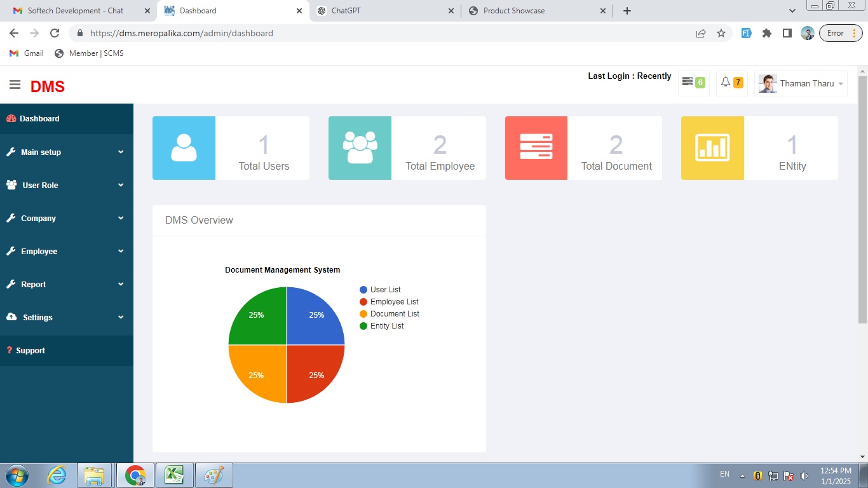Bookmark this page with the star icon
Viewport: 868px width, 488px height.
click(x=721, y=33)
